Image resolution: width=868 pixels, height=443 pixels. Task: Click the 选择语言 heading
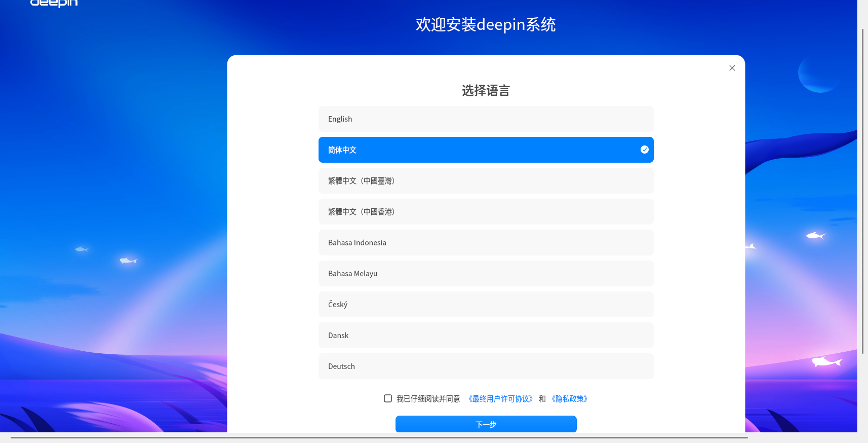tap(486, 91)
